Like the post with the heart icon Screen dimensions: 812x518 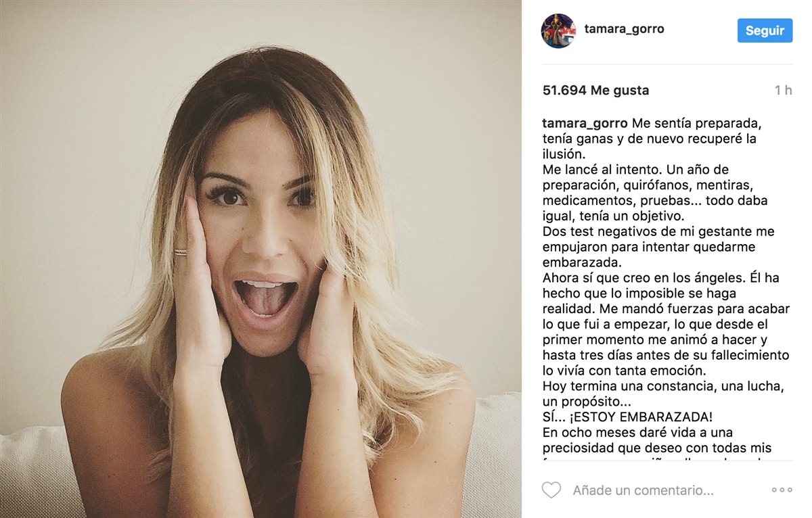[x=551, y=490]
